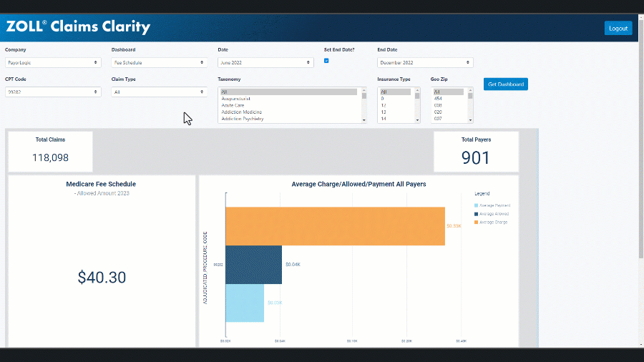Select 0 in the Insurance Type list
Screen dimensions: 644x362
pyautogui.click(x=396, y=99)
